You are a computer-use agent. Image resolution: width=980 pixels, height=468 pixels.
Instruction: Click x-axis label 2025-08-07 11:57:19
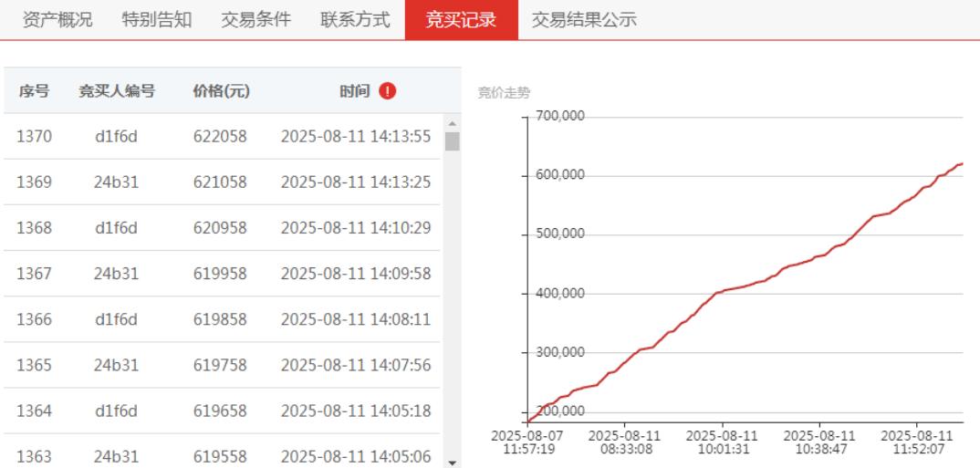click(526, 442)
